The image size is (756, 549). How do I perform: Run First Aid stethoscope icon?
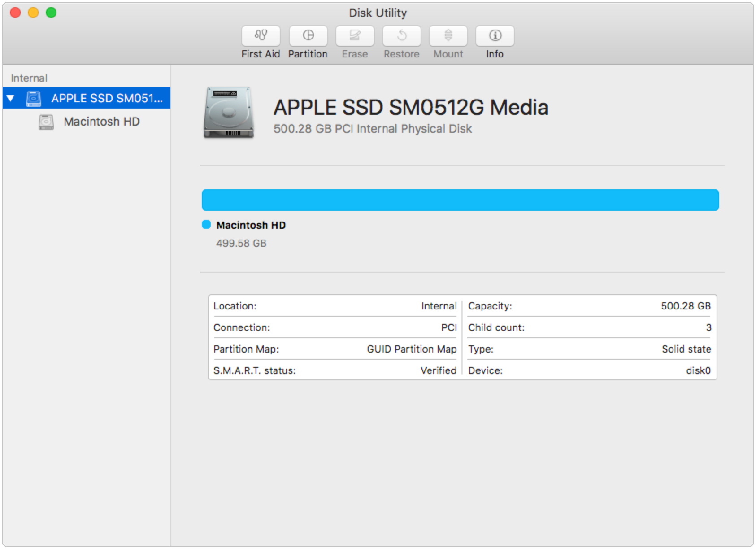261,35
